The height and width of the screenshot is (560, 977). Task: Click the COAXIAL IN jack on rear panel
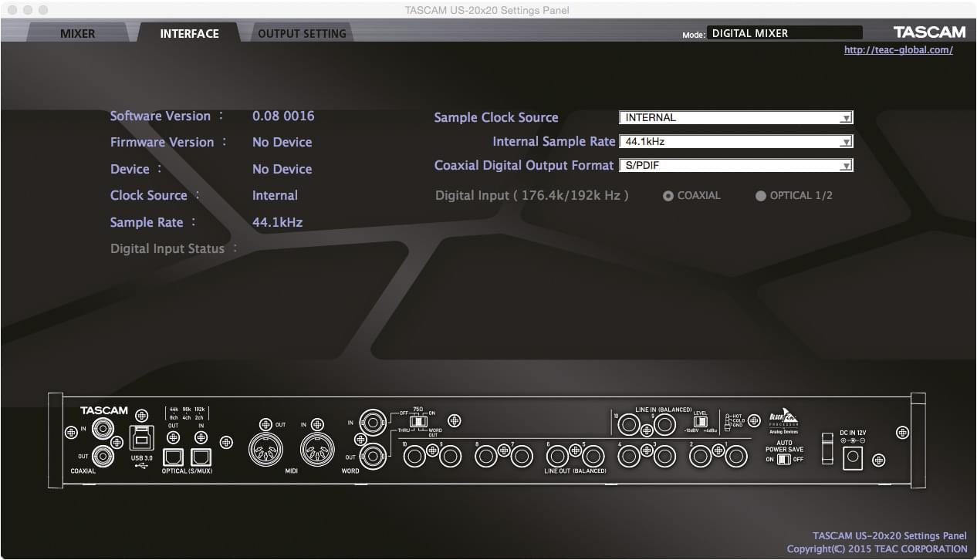(x=102, y=428)
